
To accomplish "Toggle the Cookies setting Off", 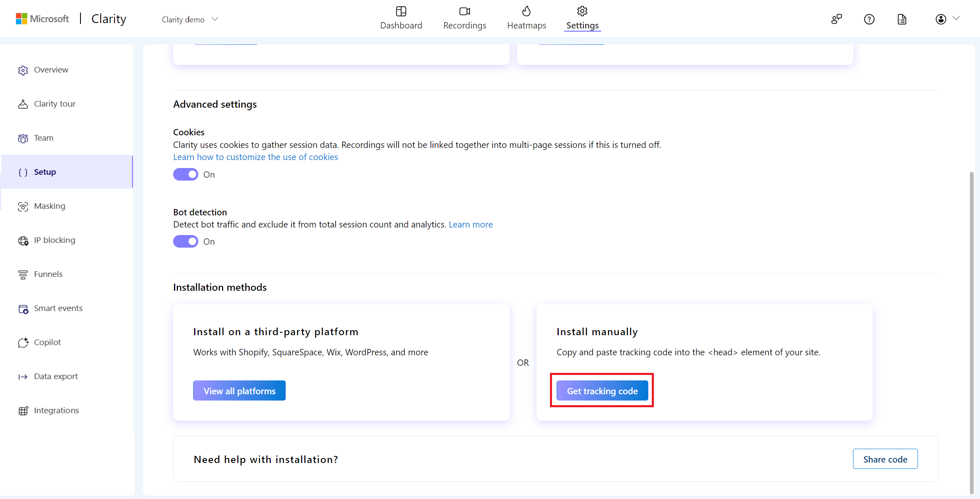I will 186,174.
